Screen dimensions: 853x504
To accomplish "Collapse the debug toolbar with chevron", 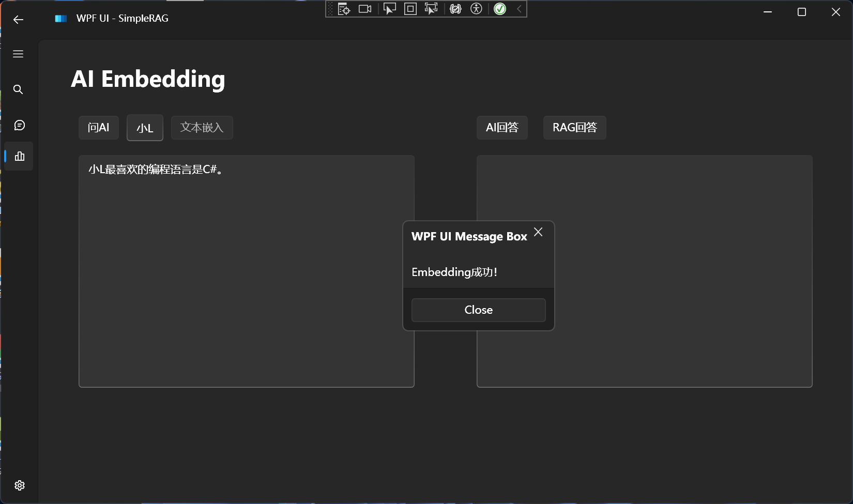I will (x=519, y=9).
